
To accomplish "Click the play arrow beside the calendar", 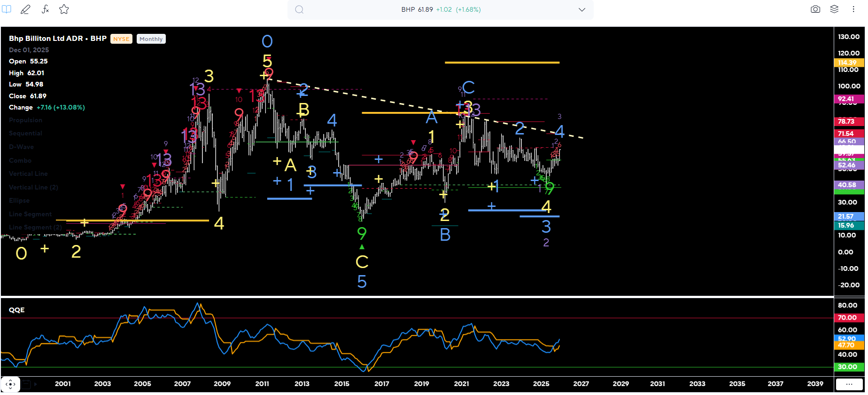I will [36, 384].
